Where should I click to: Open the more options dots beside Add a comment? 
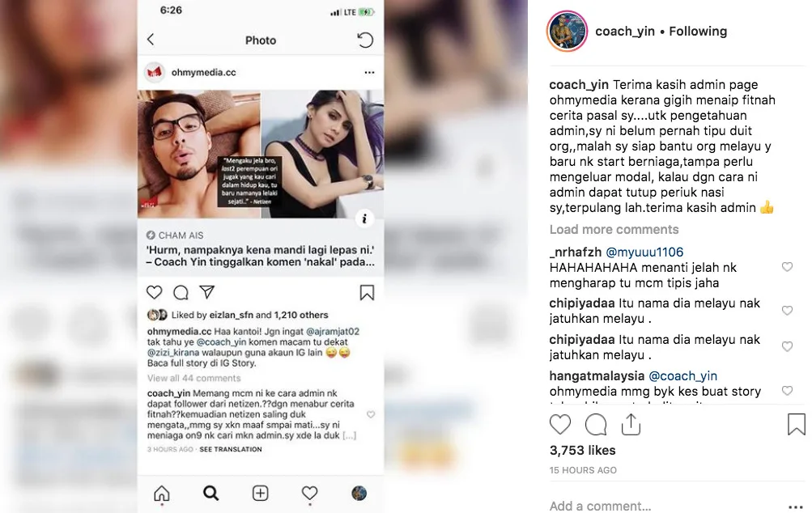[796, 507]
